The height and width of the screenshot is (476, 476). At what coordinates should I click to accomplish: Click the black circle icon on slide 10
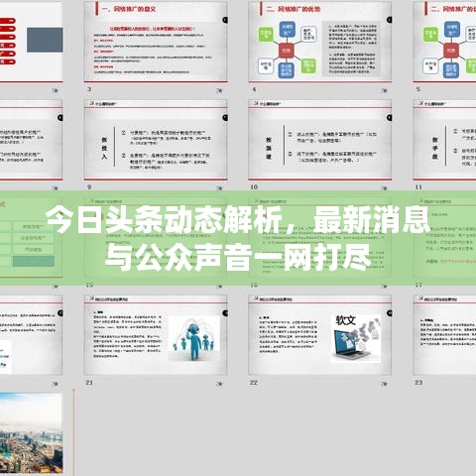point(390,118)
